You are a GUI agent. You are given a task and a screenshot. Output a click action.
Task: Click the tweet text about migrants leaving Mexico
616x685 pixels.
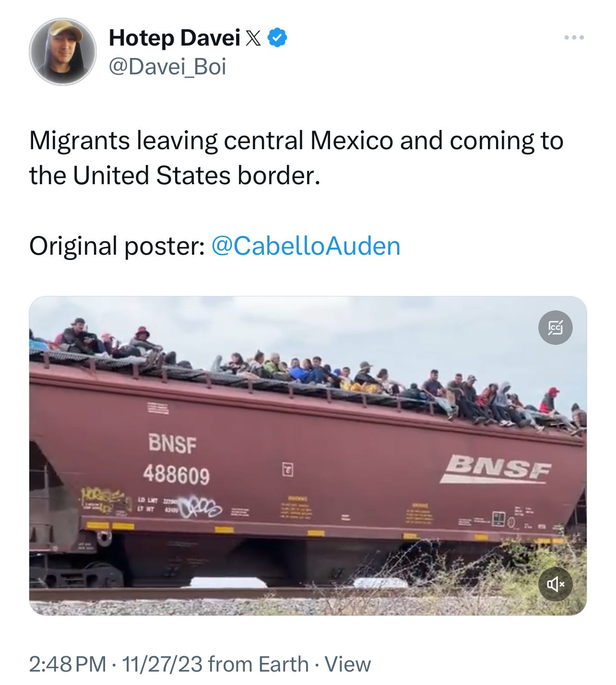(x=296, y=158)
